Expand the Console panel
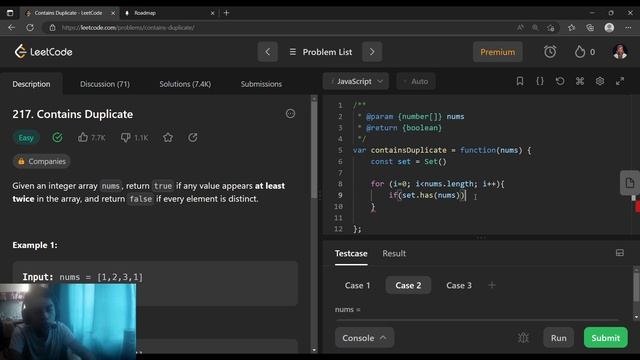640x360 pixels. pos(364,338)
